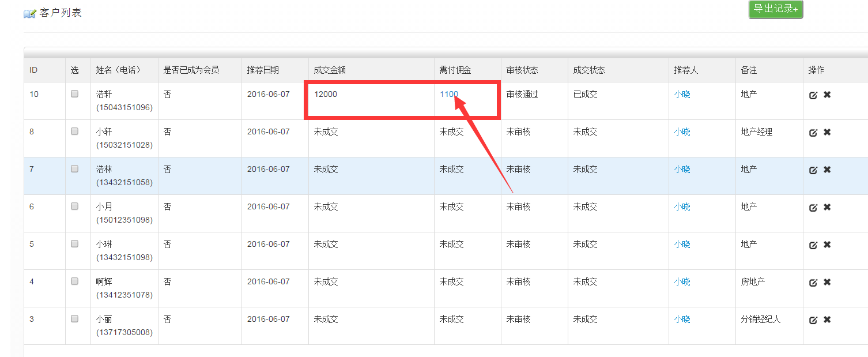Click referrer 小晓 in the 小丽 row
Viewport: 868px width, 357px height.
click(682, 320)
